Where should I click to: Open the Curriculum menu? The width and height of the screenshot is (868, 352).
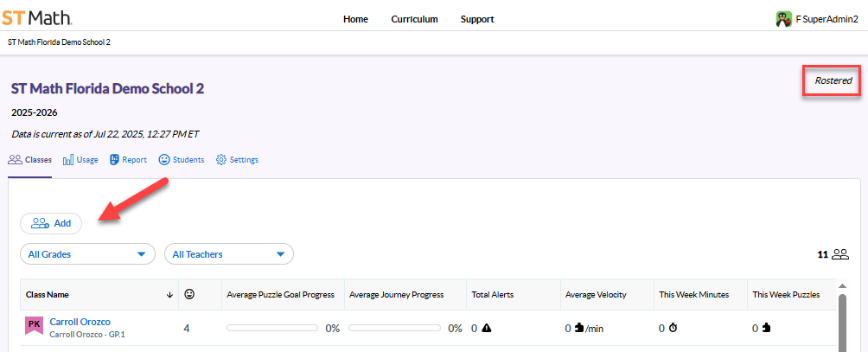tap(414, 19)
